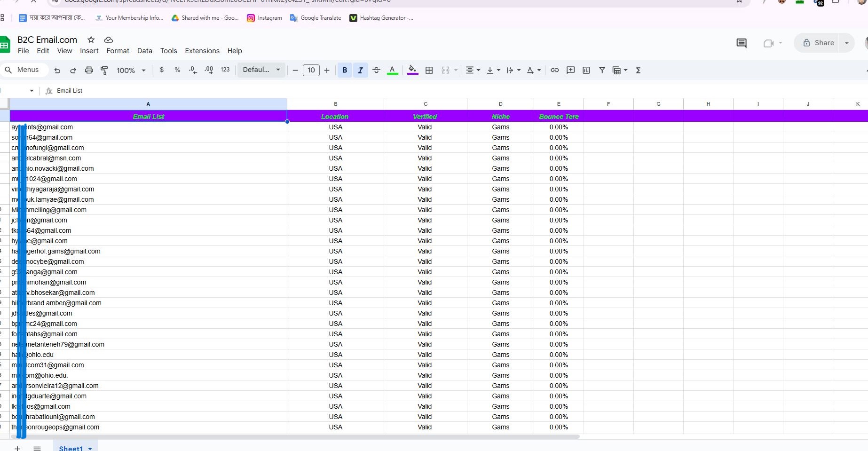The height and width of the screenshot is (451, 868).
Task: Select the Paint format tool
Action: [104, 70]
